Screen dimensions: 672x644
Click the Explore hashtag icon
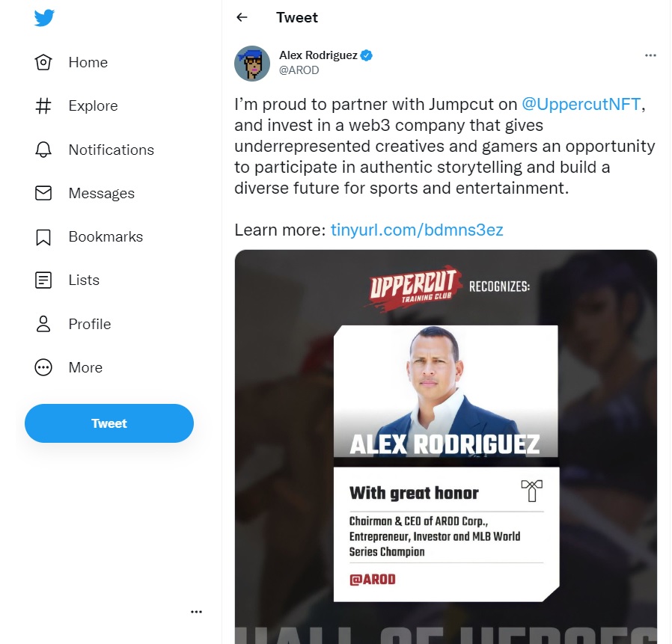point(43,105)
